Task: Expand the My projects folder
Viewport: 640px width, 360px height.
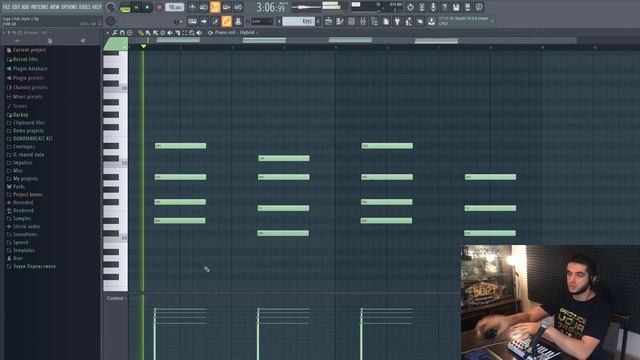Action: pyautogui.click(x=25, y=178)
